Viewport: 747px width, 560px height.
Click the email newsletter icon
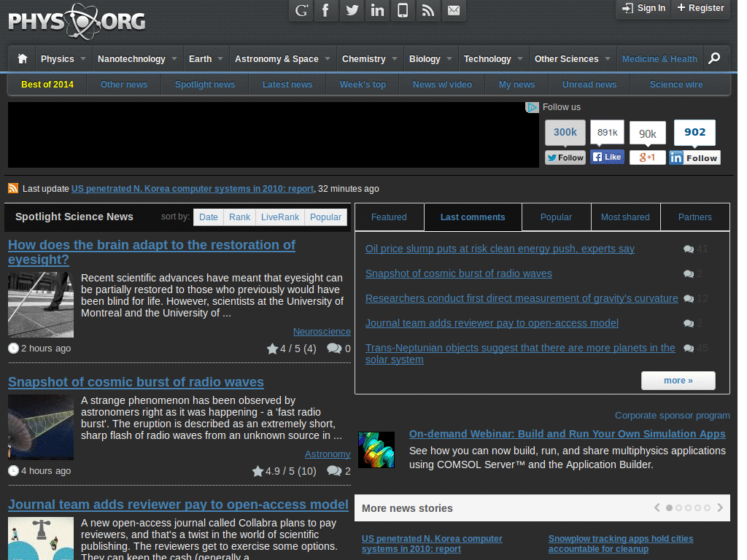(x=454, y=10)
